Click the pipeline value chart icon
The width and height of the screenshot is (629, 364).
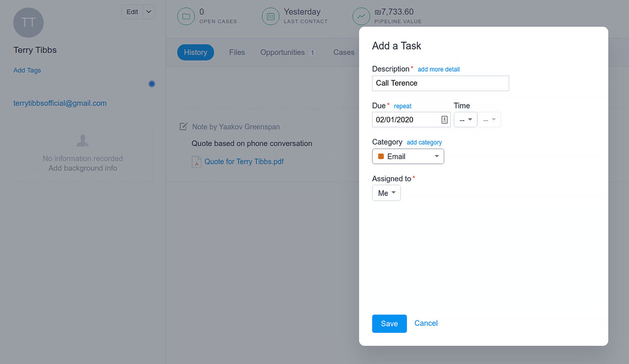[361, 16]
